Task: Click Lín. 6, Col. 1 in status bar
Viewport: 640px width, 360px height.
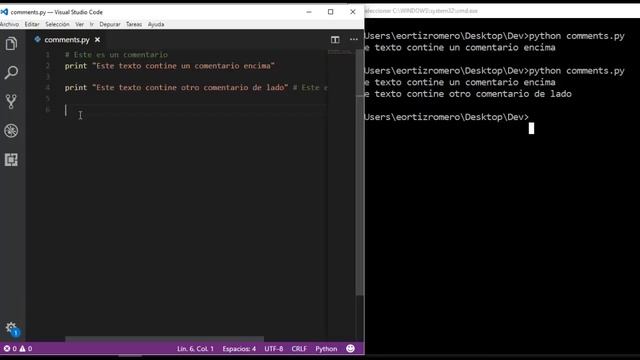Action: pos(195,349)
